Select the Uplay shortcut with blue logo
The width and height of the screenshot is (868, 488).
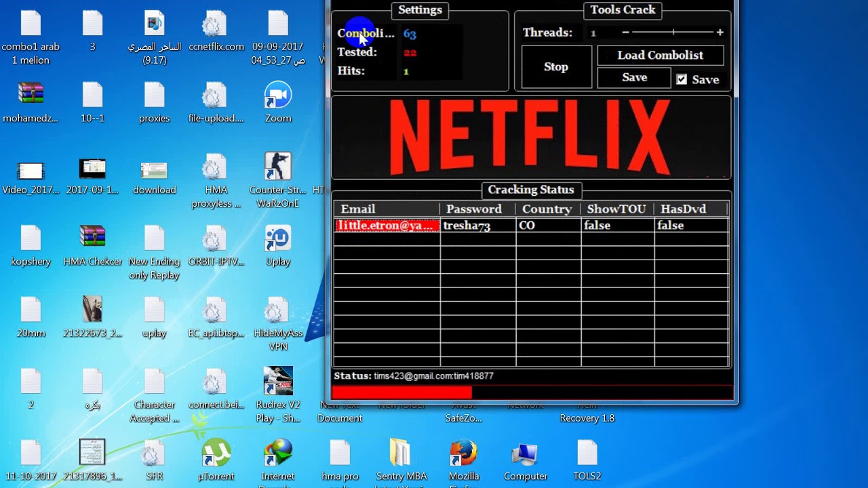(278, 245)
